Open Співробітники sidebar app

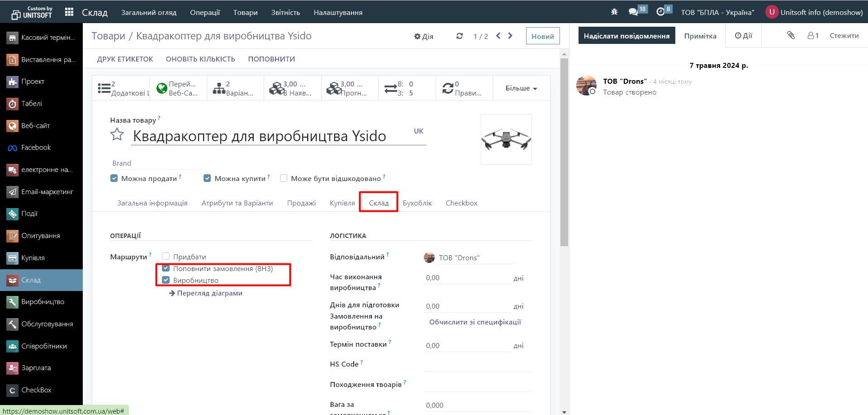41,346
